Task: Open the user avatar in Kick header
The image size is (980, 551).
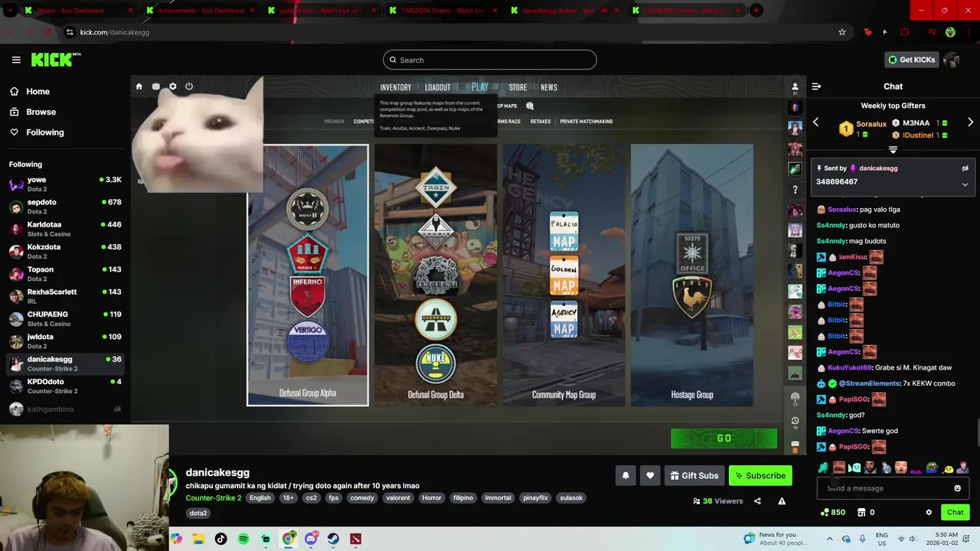Action: click(x=952, y=60)
